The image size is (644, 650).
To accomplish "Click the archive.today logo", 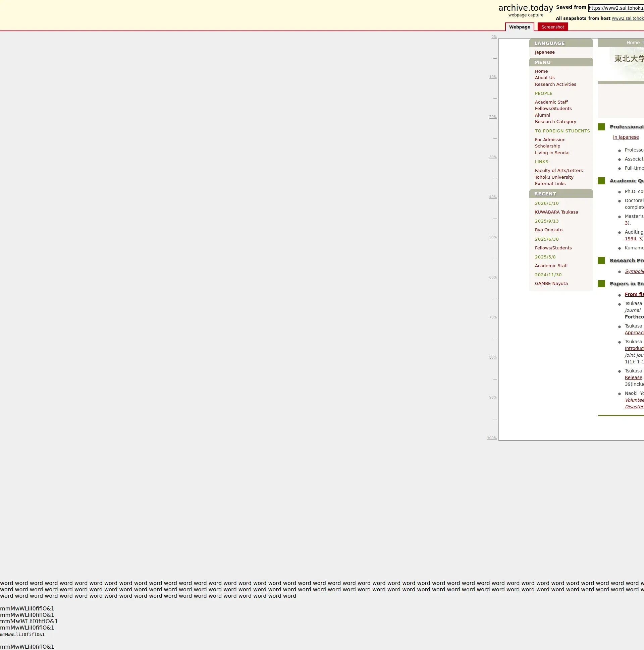I will coord(526,8).
